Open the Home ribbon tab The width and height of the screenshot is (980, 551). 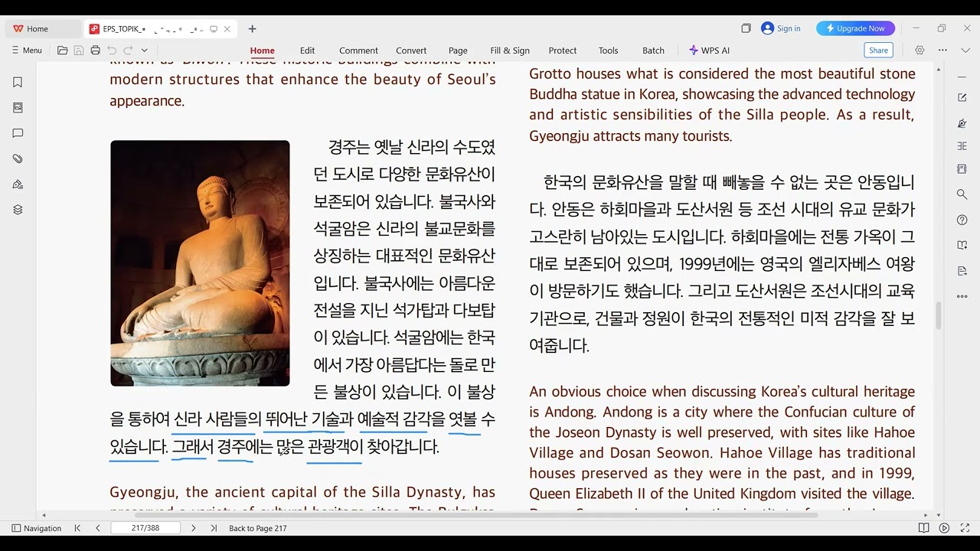pyautogui.click(x=262, y=51)
